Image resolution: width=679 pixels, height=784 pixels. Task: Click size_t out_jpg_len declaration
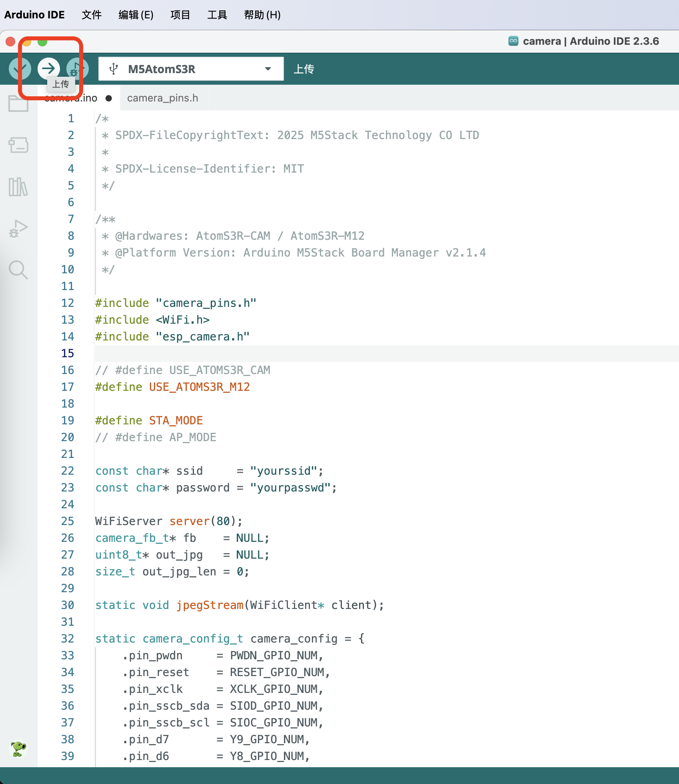click(172, 571)
